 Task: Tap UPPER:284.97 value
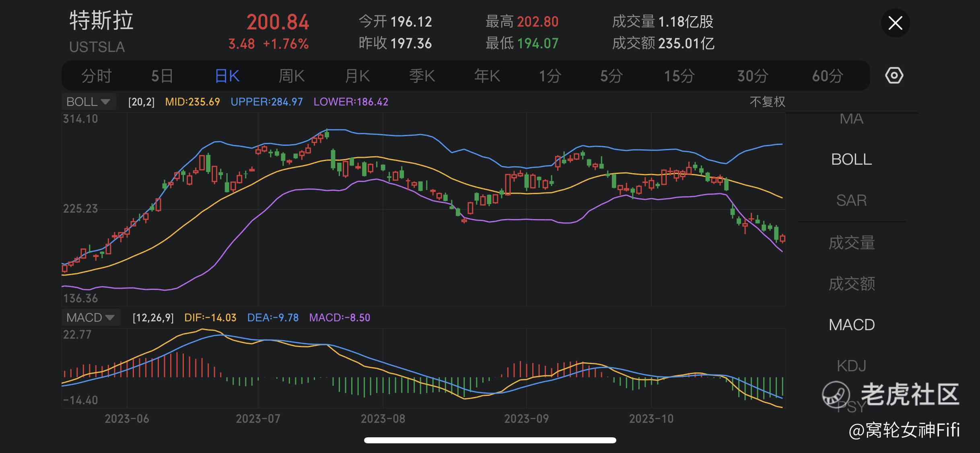tap(267, 101)
